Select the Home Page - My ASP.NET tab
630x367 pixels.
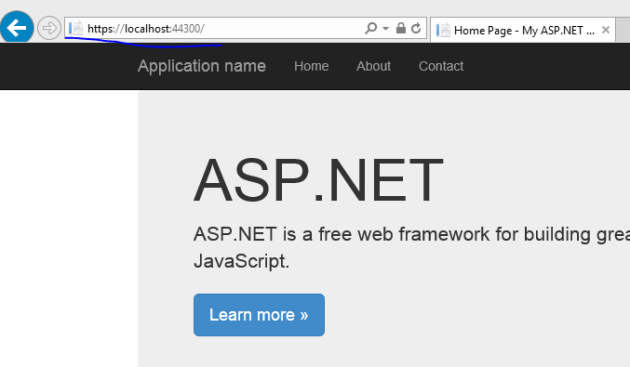point(523,30)
